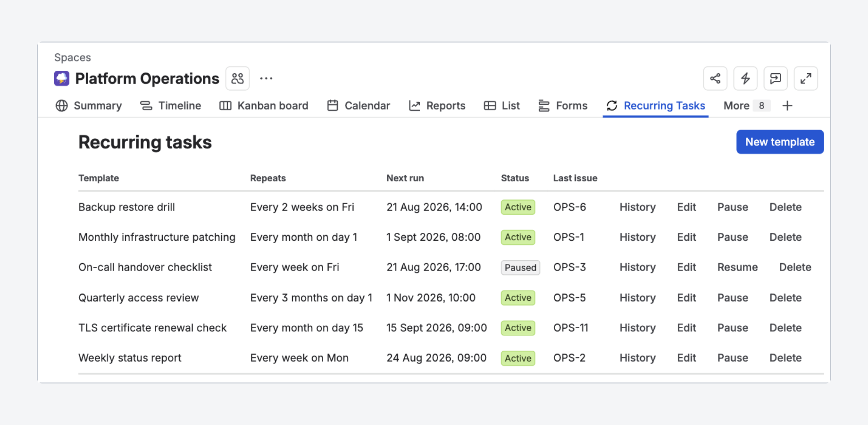Open the automation lightning bolt button

point(745,78)
